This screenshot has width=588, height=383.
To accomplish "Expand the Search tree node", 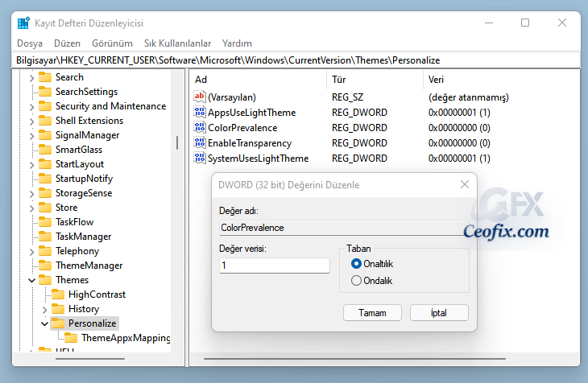I will (31, 78).
